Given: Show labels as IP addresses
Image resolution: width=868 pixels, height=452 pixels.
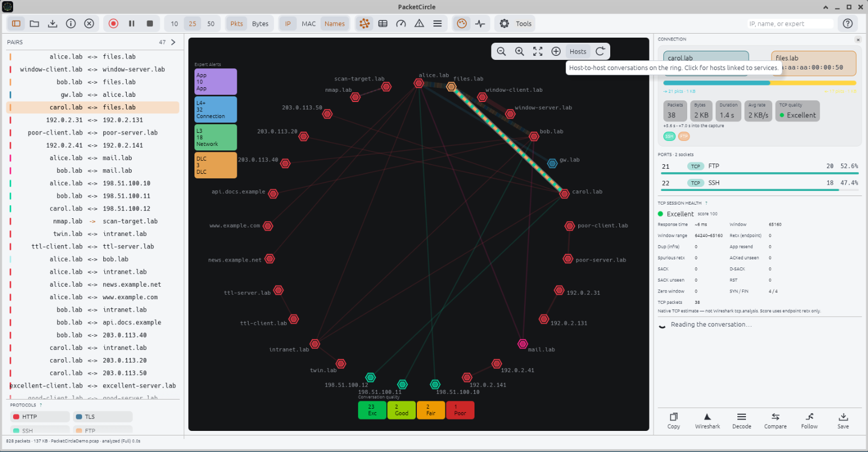Looking at the screenshot, I should click(x=288, y=23).
